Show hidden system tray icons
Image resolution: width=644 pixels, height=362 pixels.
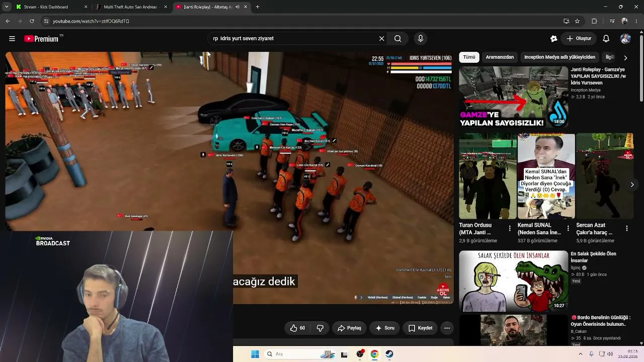pos(581,354)
